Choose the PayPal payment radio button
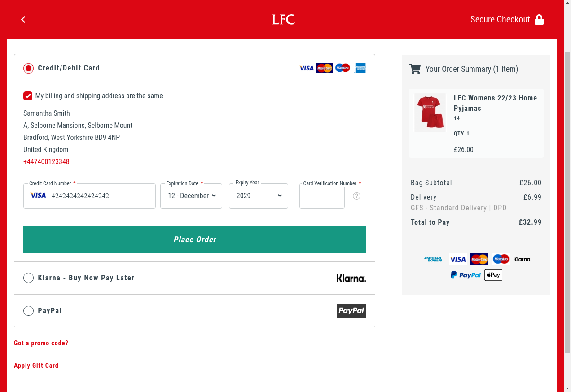The width and height of the screenshot is (571, 392). tap(28, 311)
